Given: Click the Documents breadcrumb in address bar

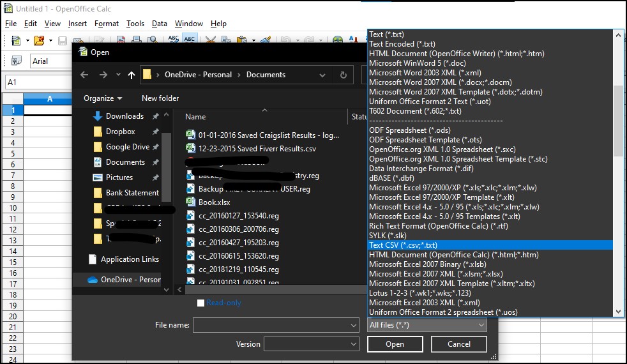Looking at the screenshot, I should click(x=266, y=75).
